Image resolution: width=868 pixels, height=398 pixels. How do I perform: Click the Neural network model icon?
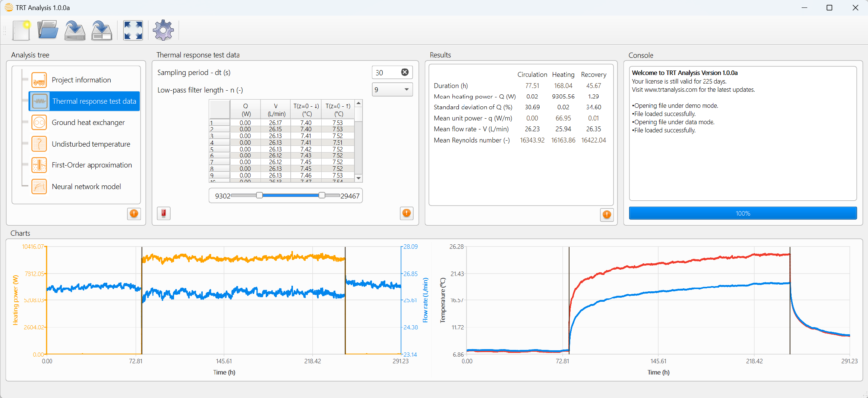click(39, 187)
